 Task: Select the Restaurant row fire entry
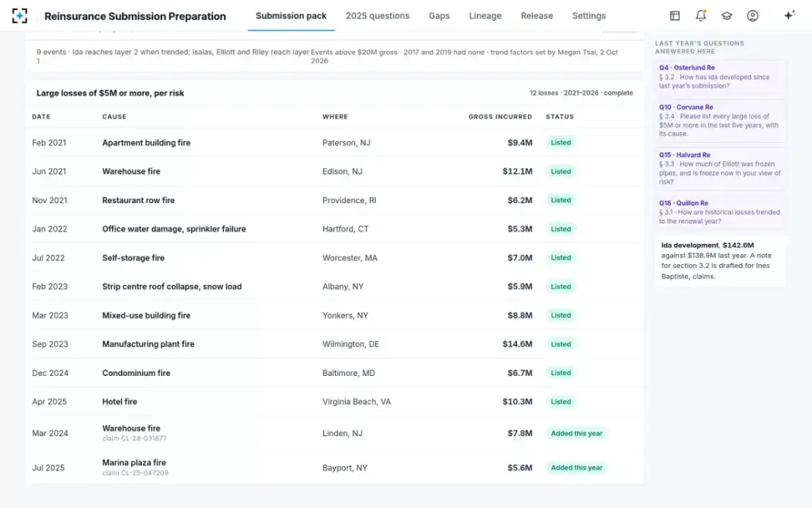335,200
